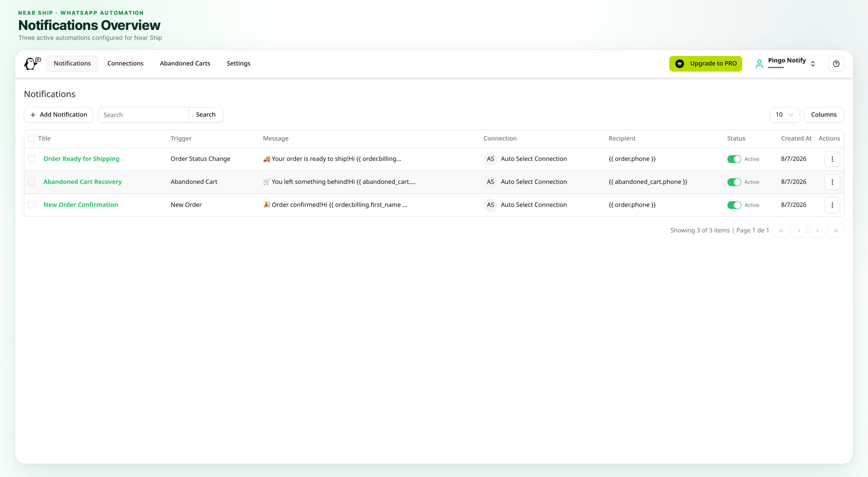Go to previous page chevron button
The image size is (868, 477).
(x=799, y=231)
